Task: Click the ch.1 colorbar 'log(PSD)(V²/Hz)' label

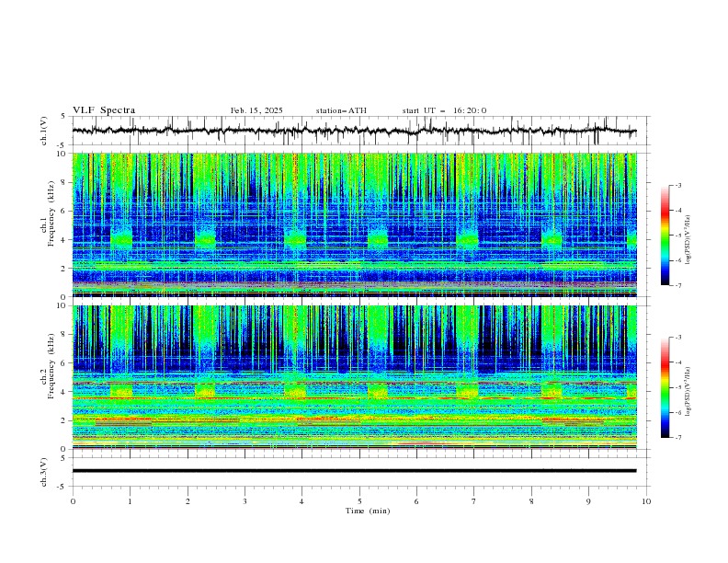Action: pyautogui.click(x=688, y=240)
